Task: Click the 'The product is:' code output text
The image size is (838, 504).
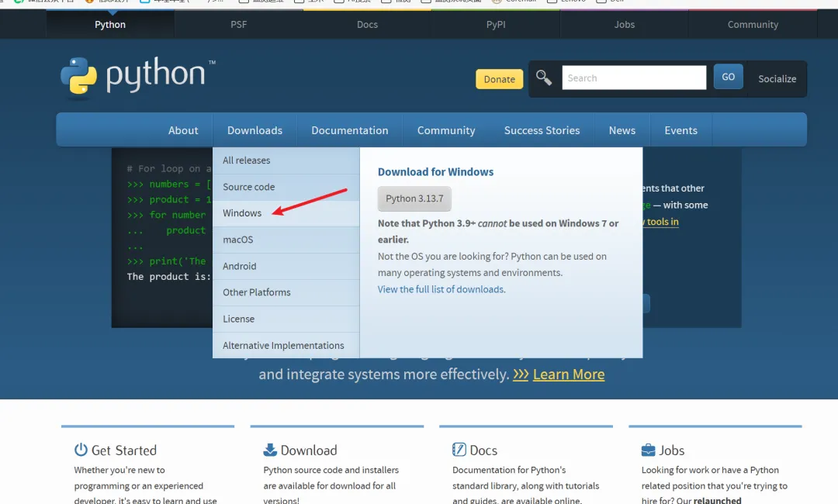Action: [169, 277]
